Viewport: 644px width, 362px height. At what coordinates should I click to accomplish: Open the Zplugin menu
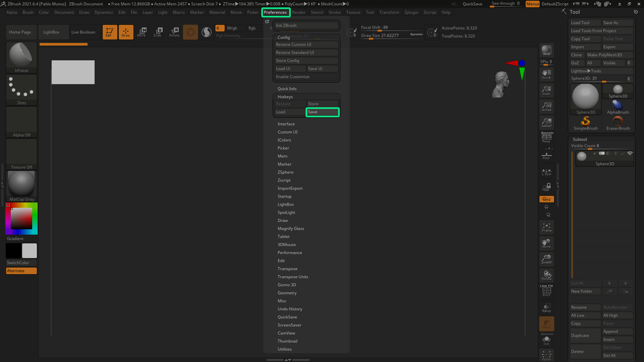pos(411,12)
